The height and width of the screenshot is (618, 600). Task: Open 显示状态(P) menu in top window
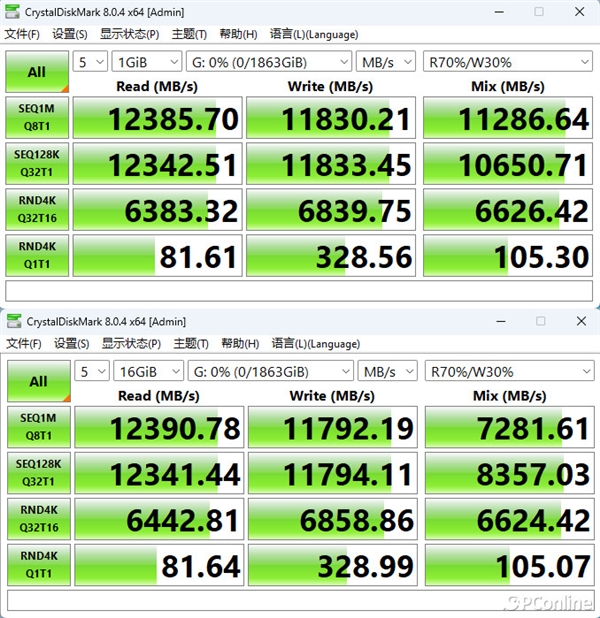130,34
